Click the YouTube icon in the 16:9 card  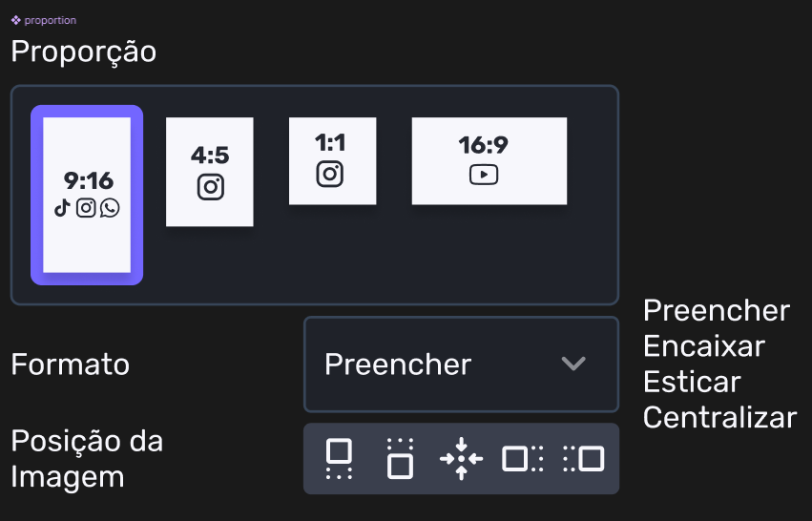[484, 175]
